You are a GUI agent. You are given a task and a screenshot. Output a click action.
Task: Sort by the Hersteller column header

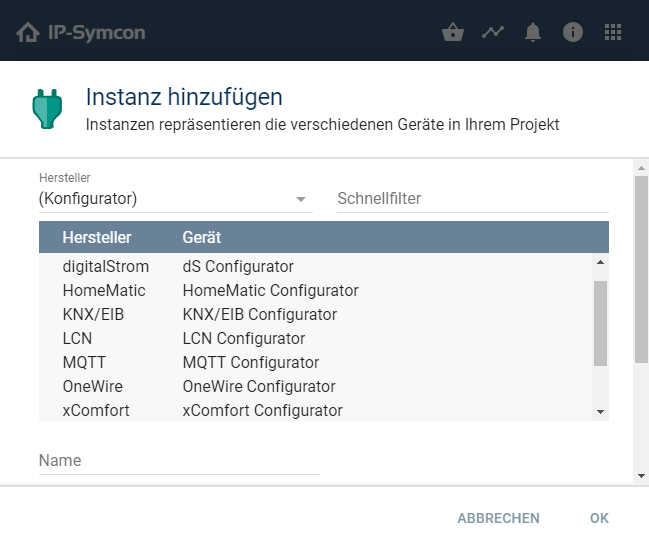tap(97, 237)
